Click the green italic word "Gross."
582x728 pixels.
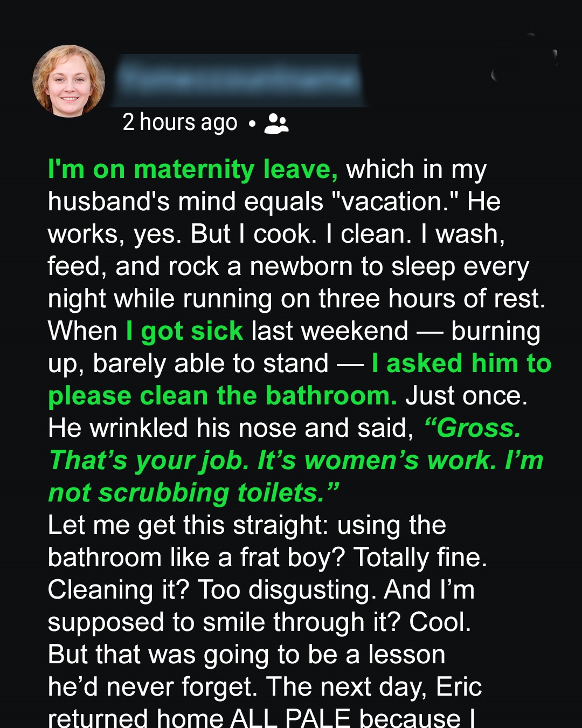point(473,429)
